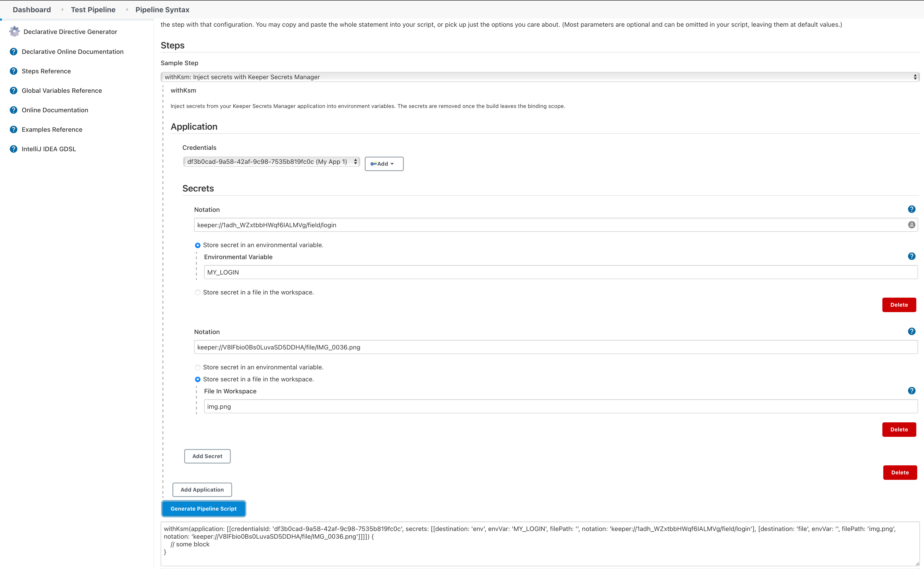Click the help icon for the second Notation field

(x=911, y=332)
